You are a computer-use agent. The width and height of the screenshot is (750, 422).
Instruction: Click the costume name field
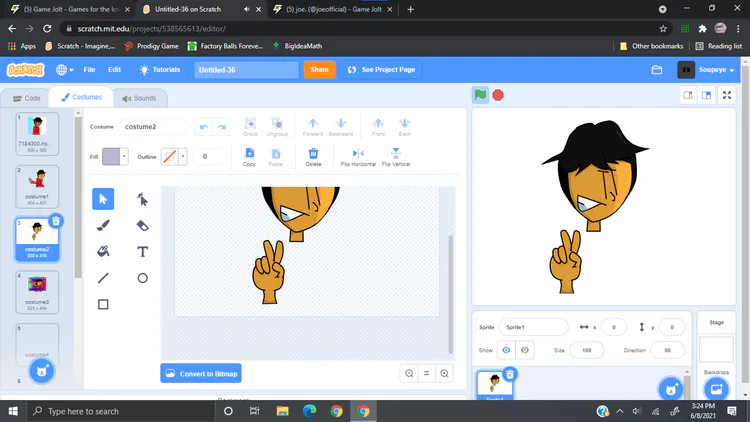(x=153, y=127)
